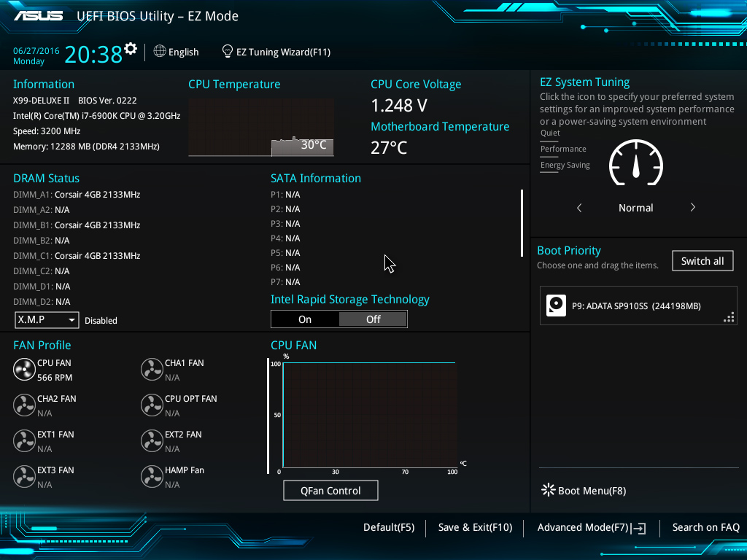Click the 1.248 V core voltage value
Viewport: 747px width, 560px height.
click(399, 105)
